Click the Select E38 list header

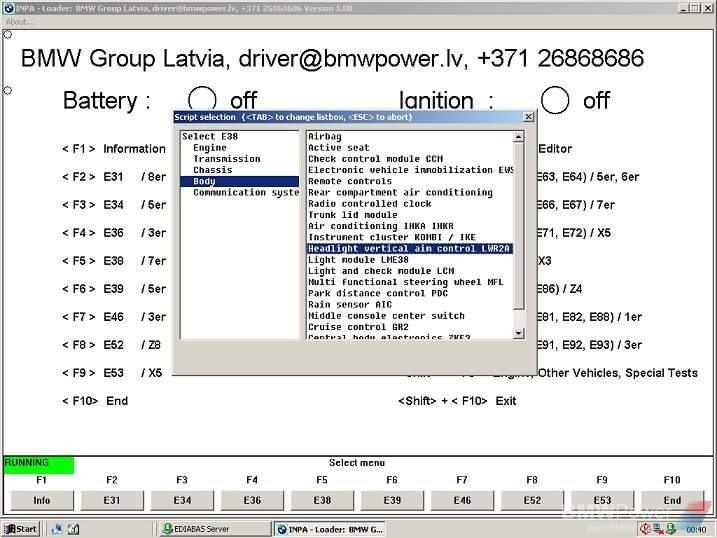pos(209,136)
